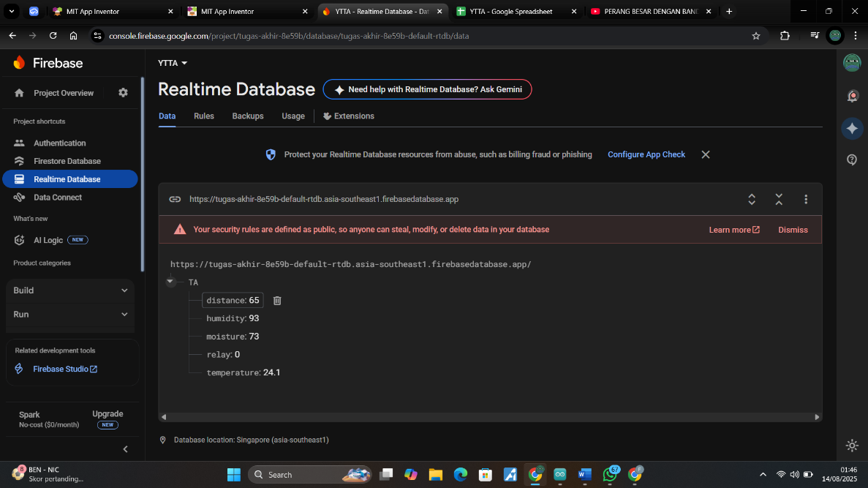
Task: Collapse all database nodes
Action: (x=779, y=200)
